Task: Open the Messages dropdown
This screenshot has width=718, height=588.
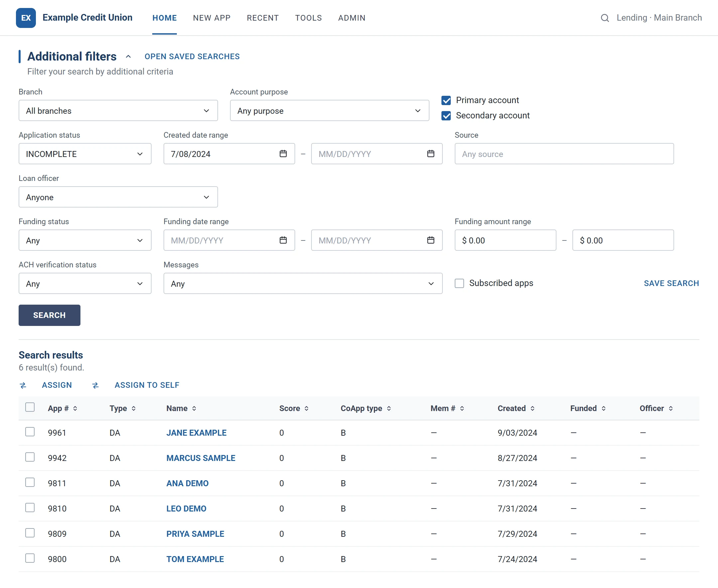Action: pos(303,283)
